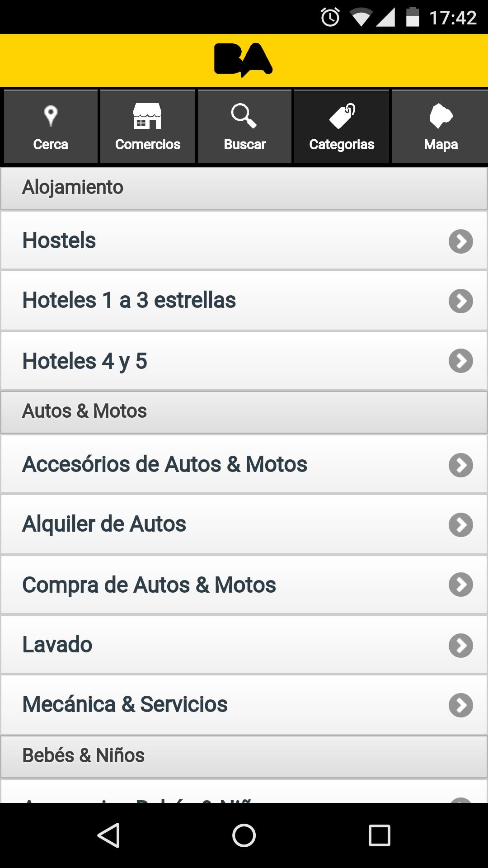
Task: Select the Categorias tag icon
Action: [x=342, y=116]
